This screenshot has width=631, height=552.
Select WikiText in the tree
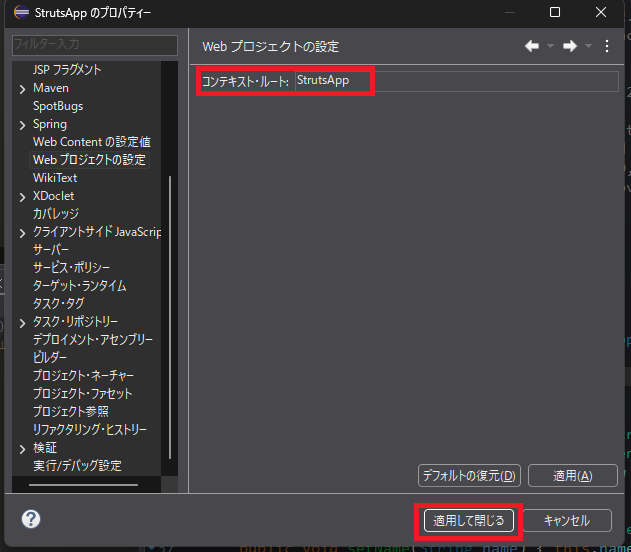(55, 178)
